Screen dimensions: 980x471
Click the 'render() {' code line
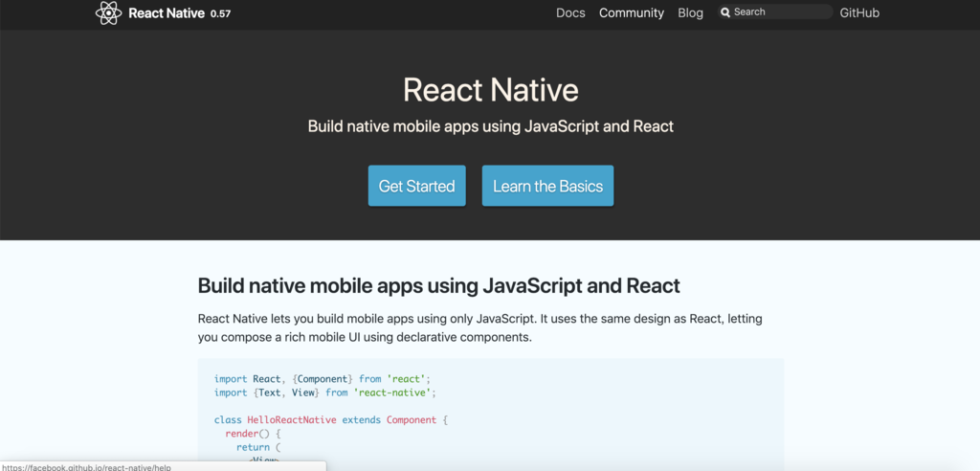(254, 434)
